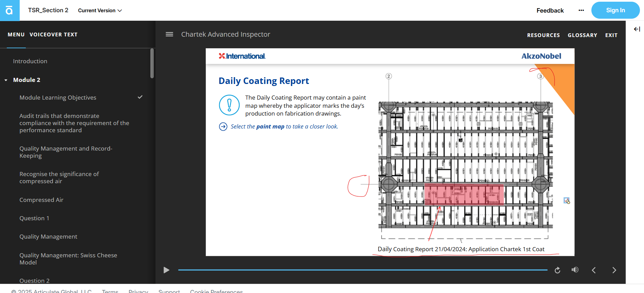Screen dimensions: 644x293
Task: Go to the previous slide arrow
Action: (x=594, y=270)
